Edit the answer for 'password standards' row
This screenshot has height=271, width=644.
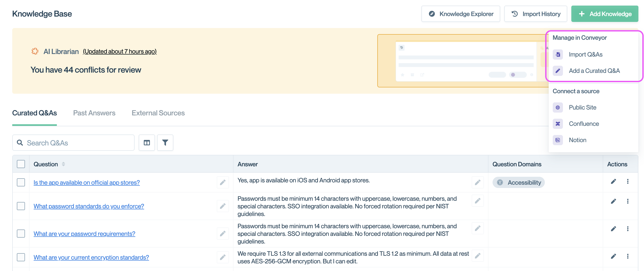pyautogui.click(x=478, y=201)
